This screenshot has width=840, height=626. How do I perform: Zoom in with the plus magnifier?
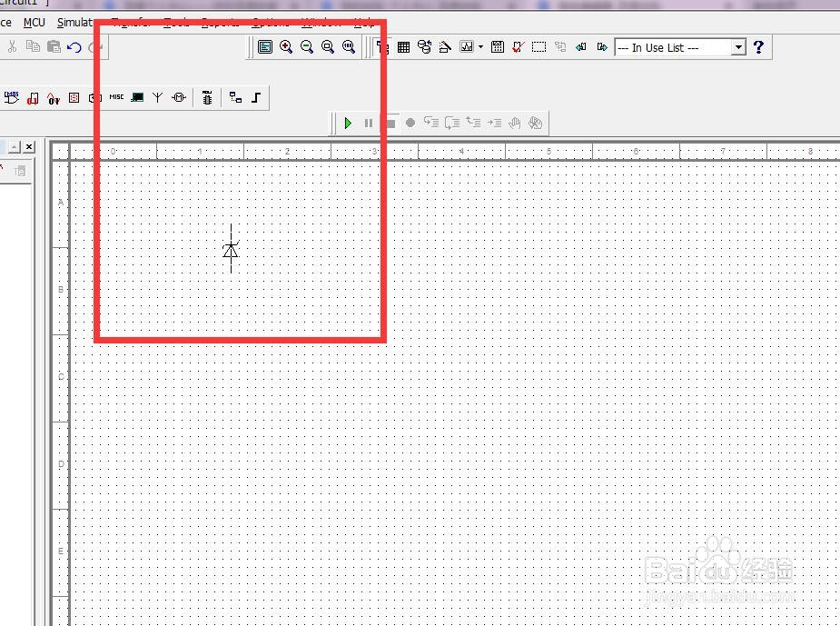tap(286, 46)
